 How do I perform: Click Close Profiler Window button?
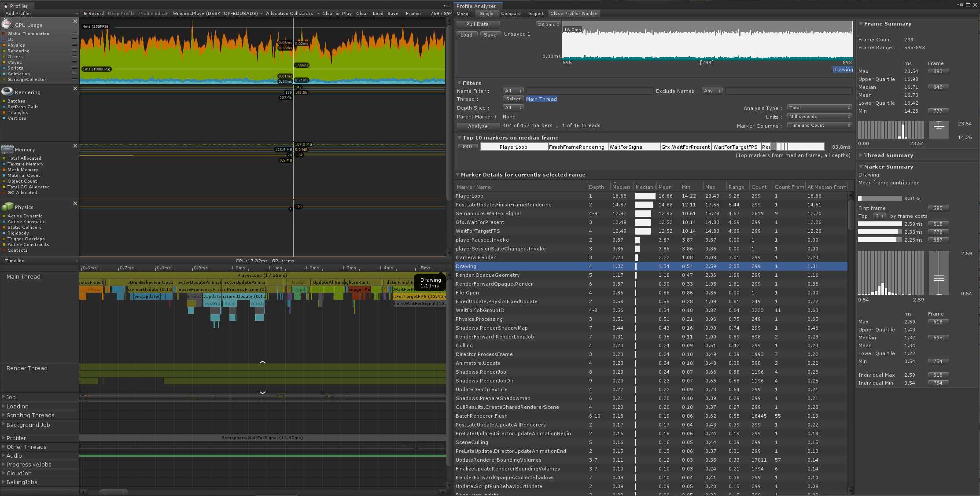[574, 14]
